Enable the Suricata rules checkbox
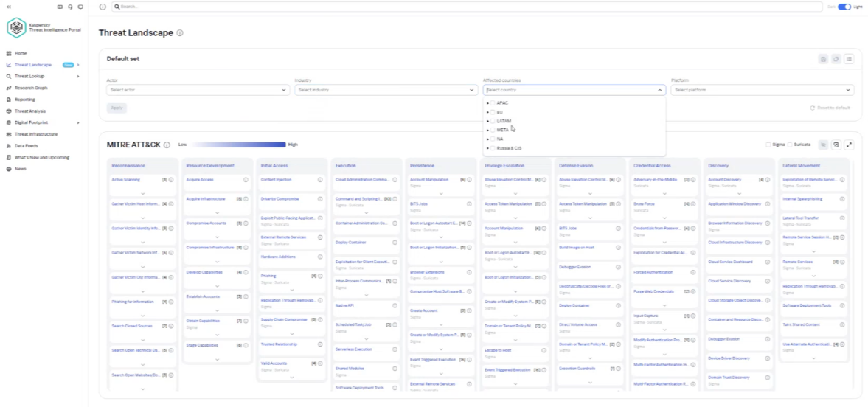868x407 pixels. coord(790,145)
